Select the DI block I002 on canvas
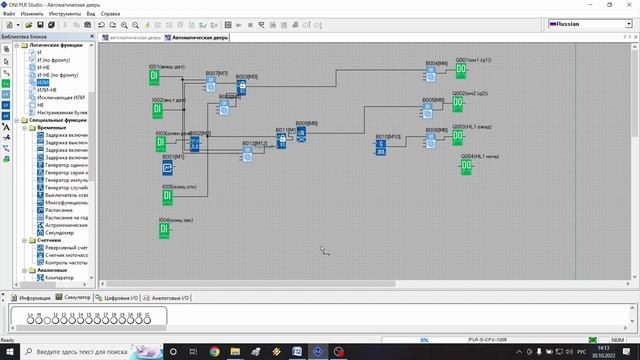This screenshot has width=640, height=360. coord(158,111)
